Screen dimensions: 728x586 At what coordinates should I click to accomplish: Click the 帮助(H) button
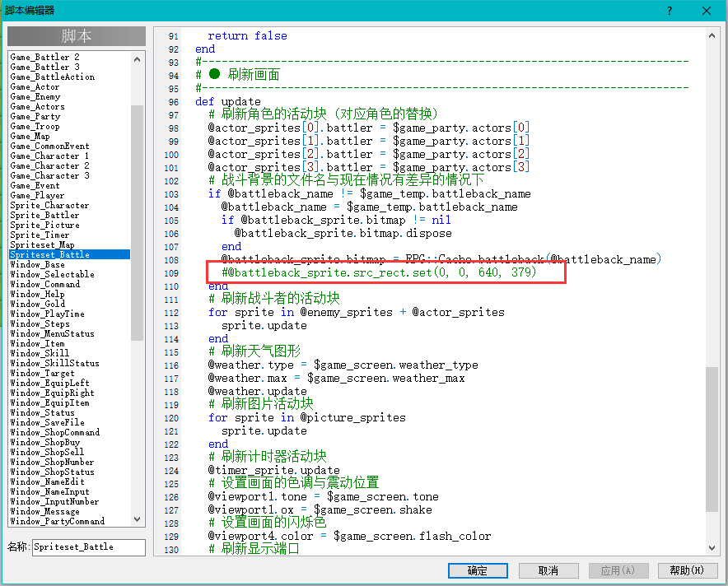pos(687,570)
